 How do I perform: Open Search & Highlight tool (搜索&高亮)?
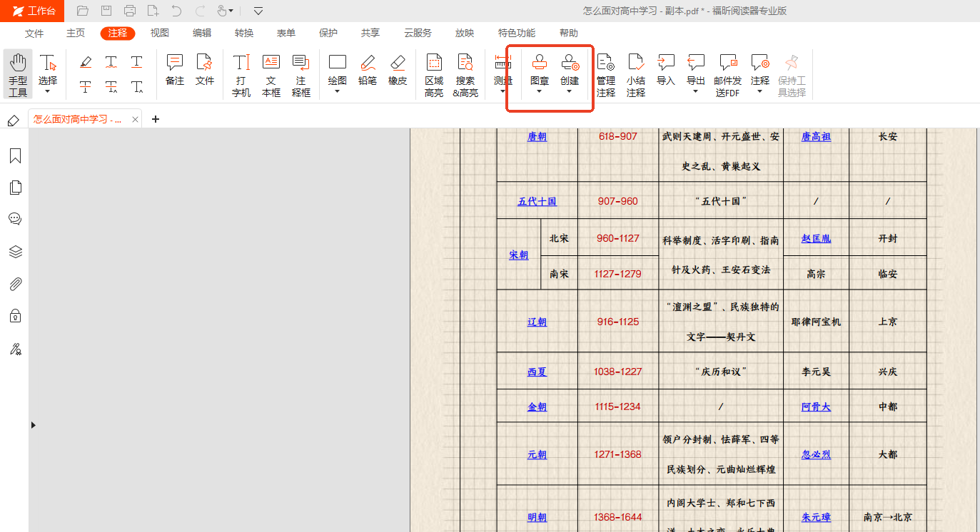click(x=465, y=74)
